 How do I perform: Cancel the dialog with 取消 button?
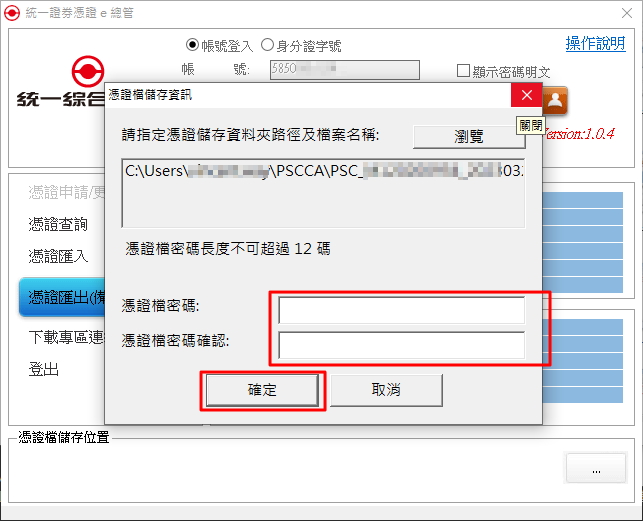tap(386, 390)
